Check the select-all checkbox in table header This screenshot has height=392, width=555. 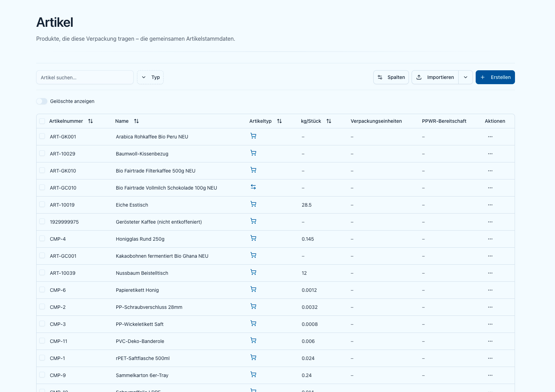pyautogui.click(x=42, y=121)
